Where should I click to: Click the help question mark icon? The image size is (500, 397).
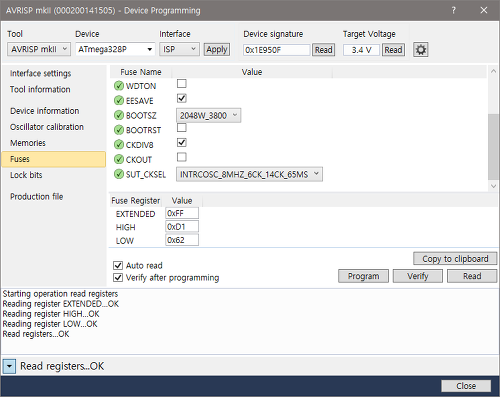pos(453,10)
